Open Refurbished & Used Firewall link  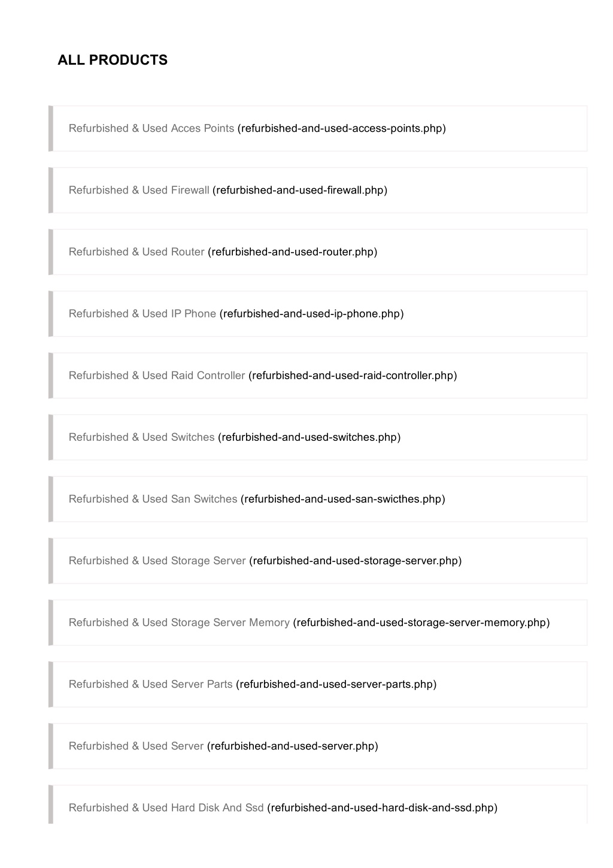click(x=139, y=190)
